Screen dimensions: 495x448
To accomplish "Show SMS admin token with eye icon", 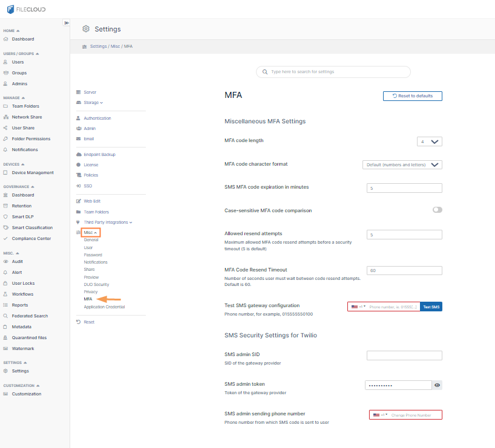I will click(x=436, y=385).
